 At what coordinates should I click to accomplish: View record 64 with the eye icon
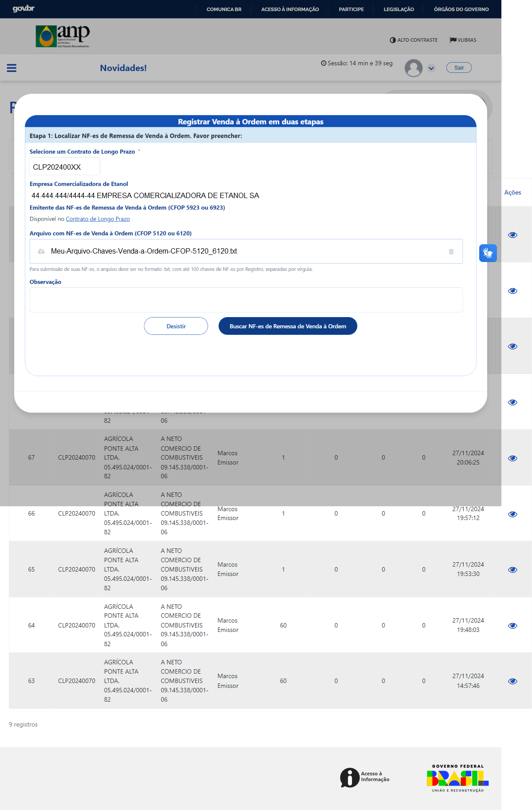tap(512, 625)
